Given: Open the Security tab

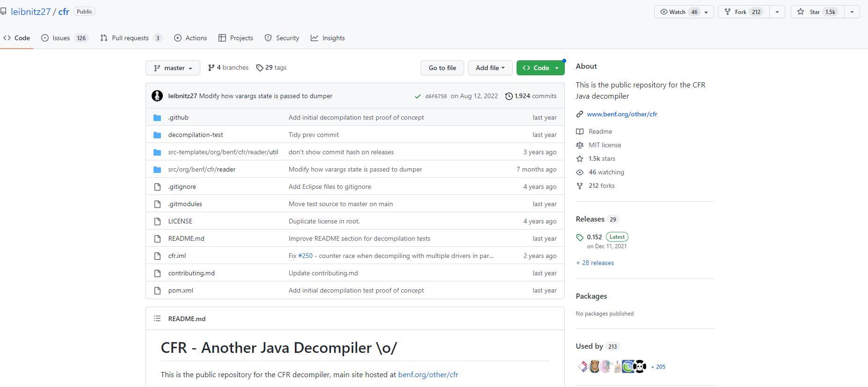Looking at the screenshot, I should tap(282, 38).
